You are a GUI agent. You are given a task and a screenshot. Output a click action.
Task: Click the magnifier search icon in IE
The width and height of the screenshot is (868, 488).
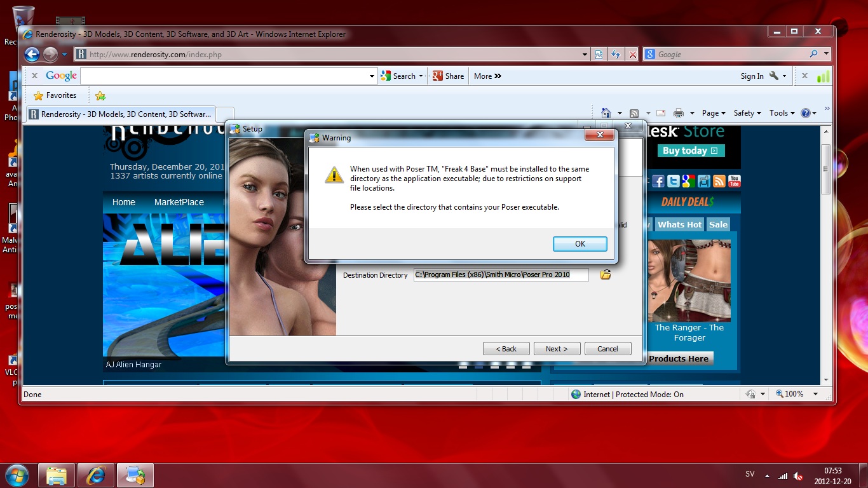[813, 55]
